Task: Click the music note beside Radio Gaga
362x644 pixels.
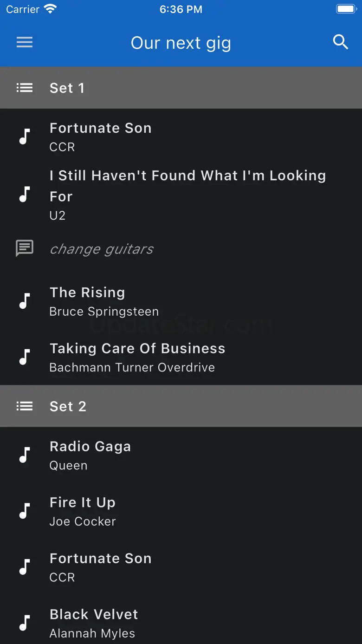Action: pos(24,455)
